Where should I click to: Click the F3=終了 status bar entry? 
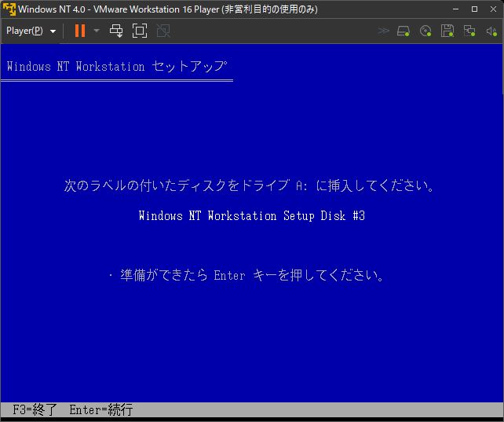35,409
